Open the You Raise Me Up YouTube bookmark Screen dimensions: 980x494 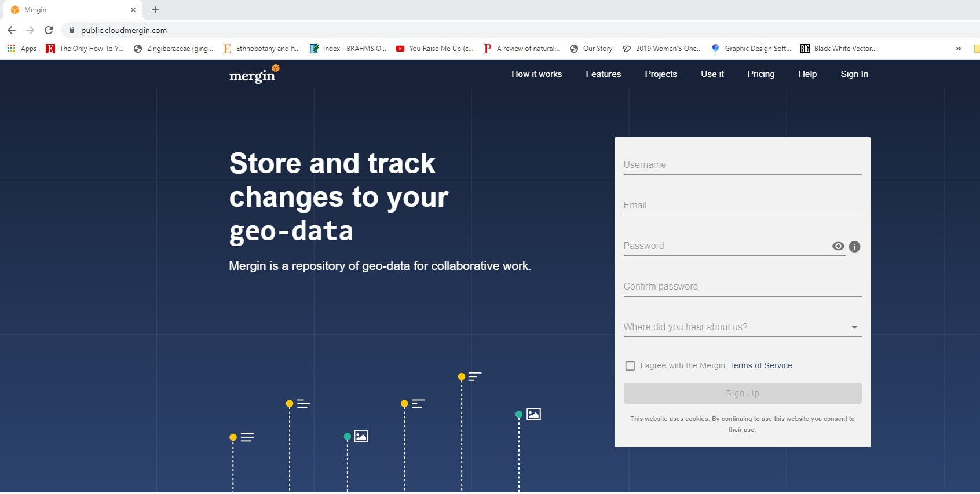pyautogui.click(x=434, y=49)
